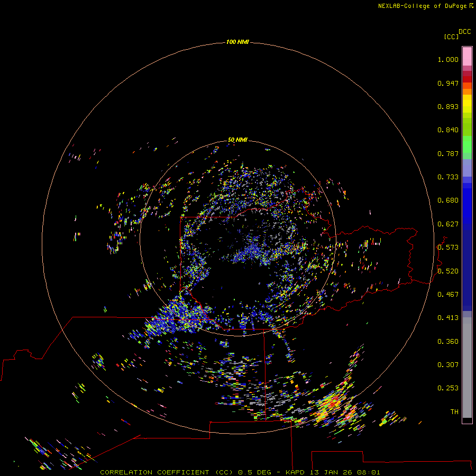Click the "50 NMI" range ring label
Screen dimensions: 476x476
[237, 140]
